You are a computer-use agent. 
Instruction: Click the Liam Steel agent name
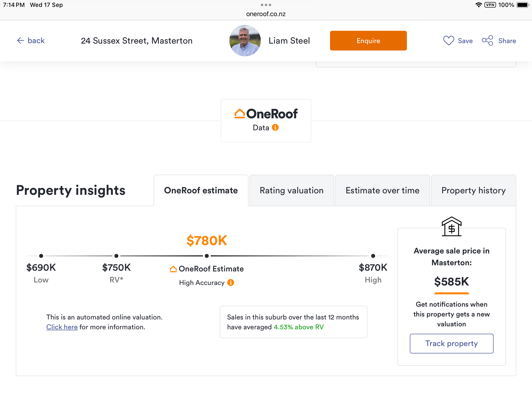[x=289, y=41]
